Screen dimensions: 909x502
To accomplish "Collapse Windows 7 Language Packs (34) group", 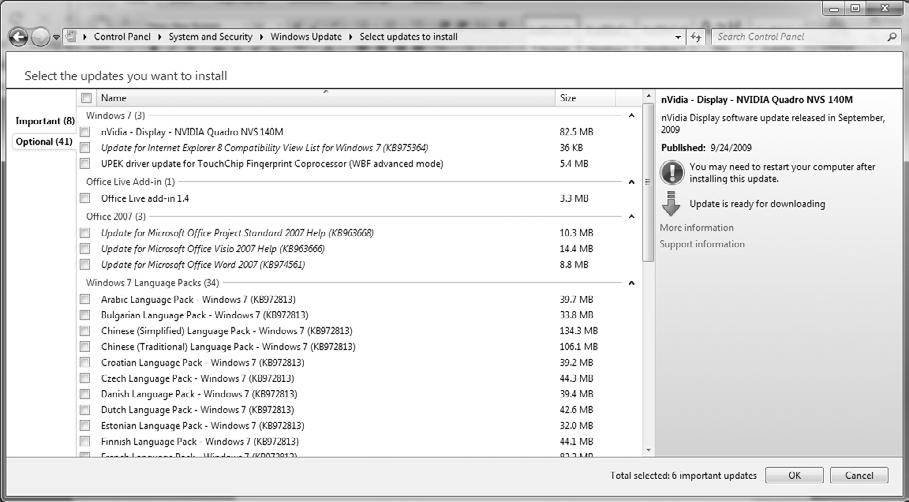I will pos(631,283).
